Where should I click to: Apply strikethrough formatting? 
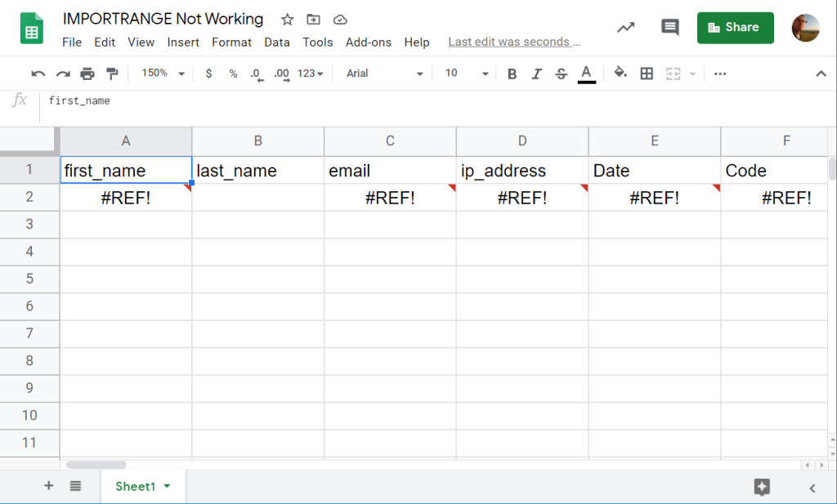[x=561, y=73]
